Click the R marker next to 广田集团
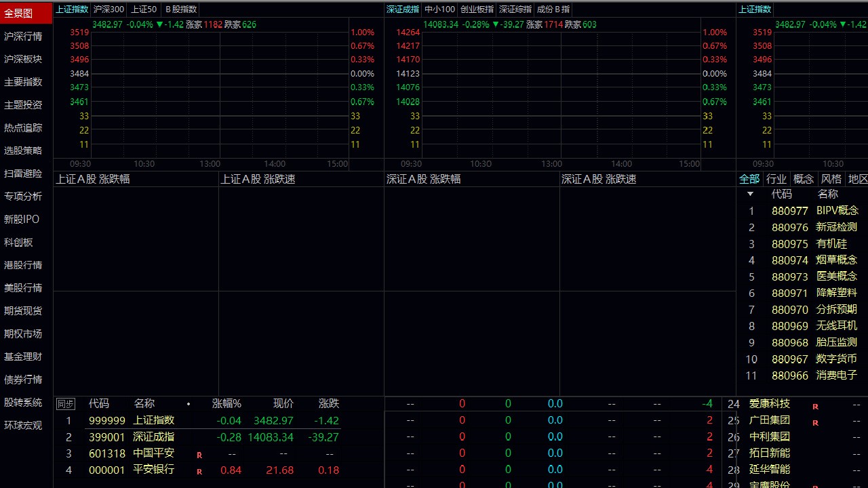 (x=815, y=422)
